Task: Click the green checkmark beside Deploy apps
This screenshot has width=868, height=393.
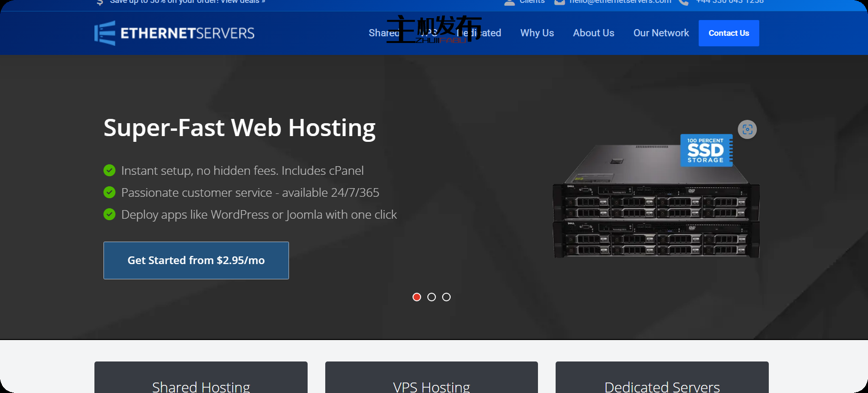Action: (110, 214)
